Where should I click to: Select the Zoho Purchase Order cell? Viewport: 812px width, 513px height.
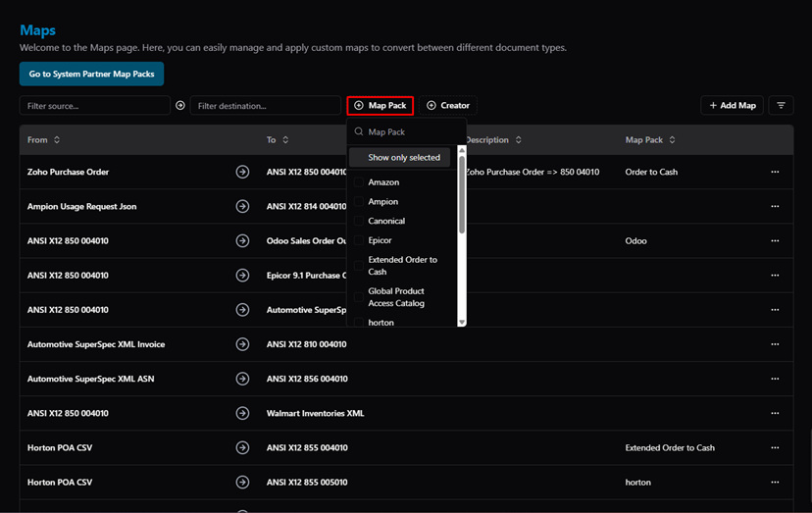click(68, 172)
